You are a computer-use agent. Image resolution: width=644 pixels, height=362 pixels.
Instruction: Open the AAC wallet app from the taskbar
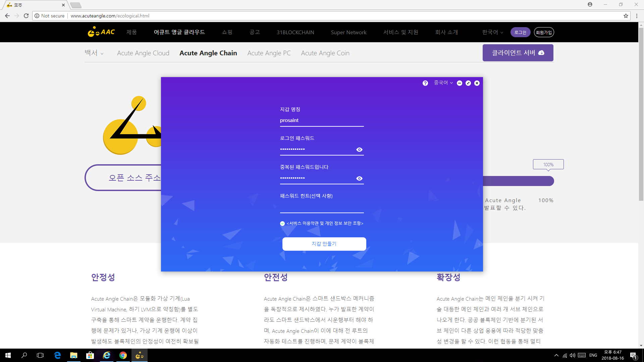tap(139, 355)
